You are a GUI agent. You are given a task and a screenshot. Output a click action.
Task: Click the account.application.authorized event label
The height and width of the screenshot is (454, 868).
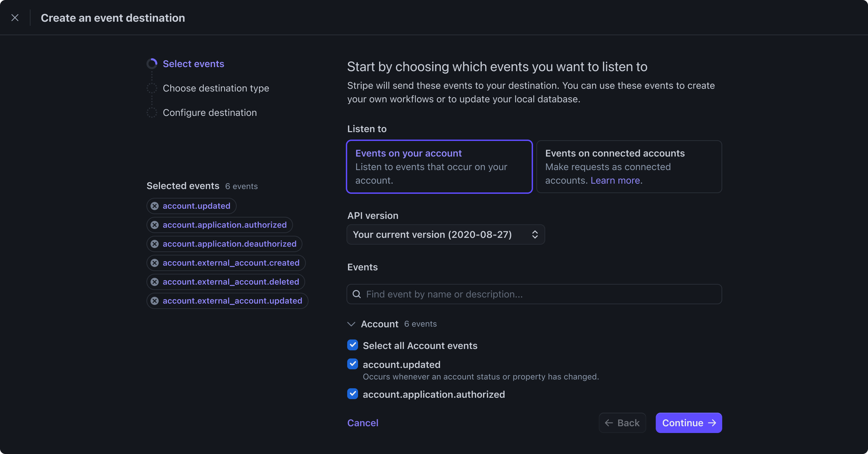click(x=434, y=394)
